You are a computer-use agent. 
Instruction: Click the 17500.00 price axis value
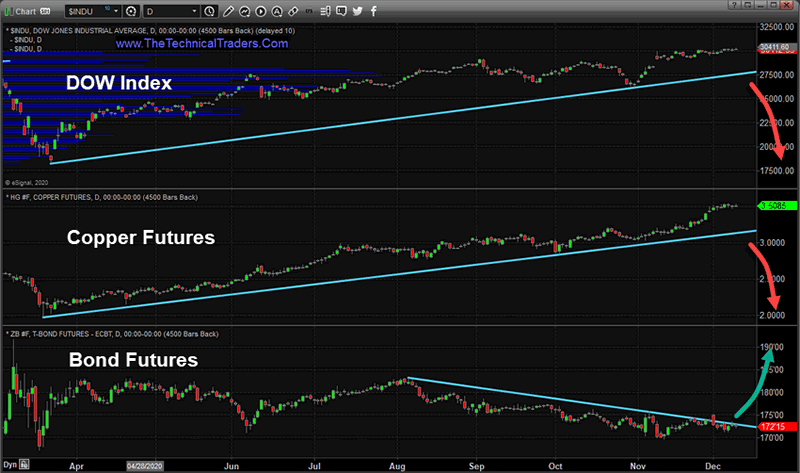pos(777,170)
